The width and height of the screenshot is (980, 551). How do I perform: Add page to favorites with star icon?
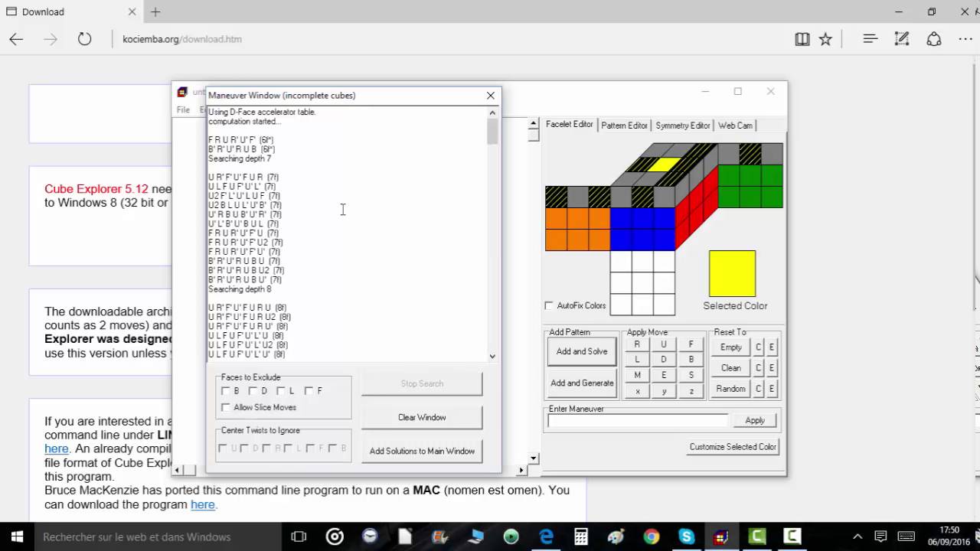[x=825, y=39]
